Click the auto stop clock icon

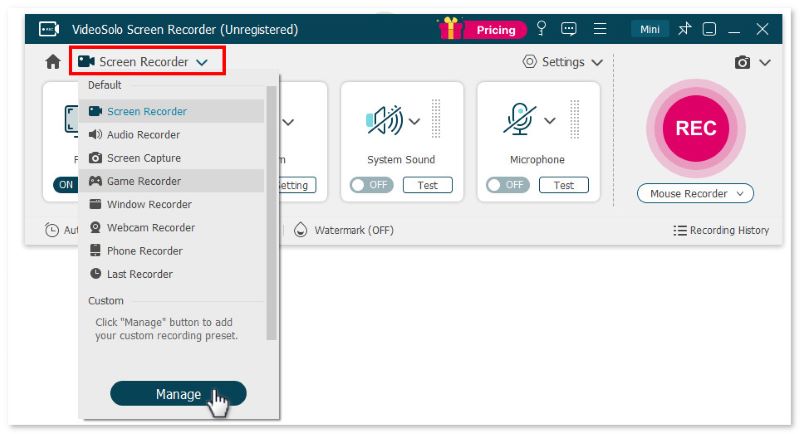click(x=52, y=230)
